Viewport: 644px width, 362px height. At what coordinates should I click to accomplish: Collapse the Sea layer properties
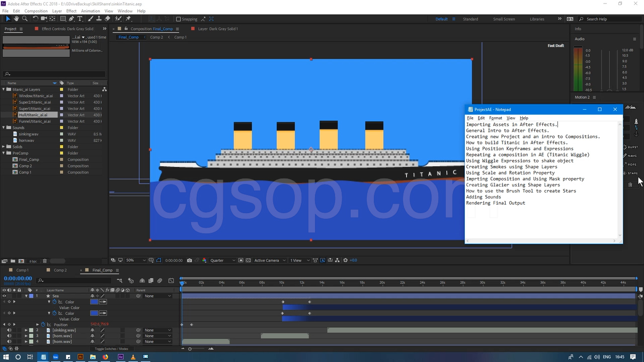point(26,296)
